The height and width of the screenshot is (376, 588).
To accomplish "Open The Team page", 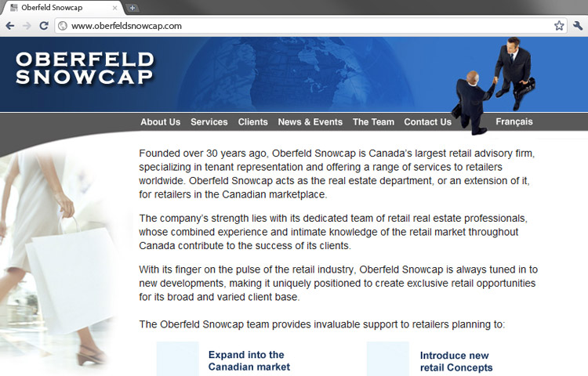I will click(x=373, y=122).
